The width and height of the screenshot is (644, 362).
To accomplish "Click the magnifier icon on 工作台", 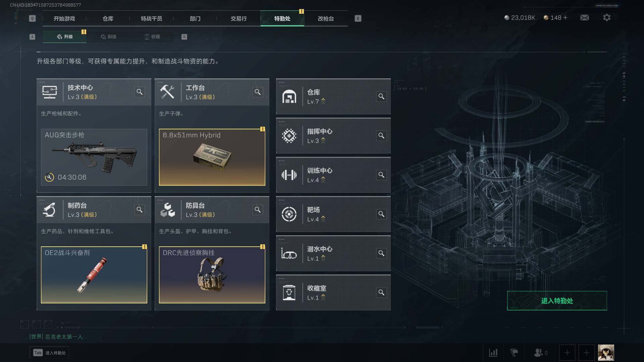I will click(x=258, y=92).
